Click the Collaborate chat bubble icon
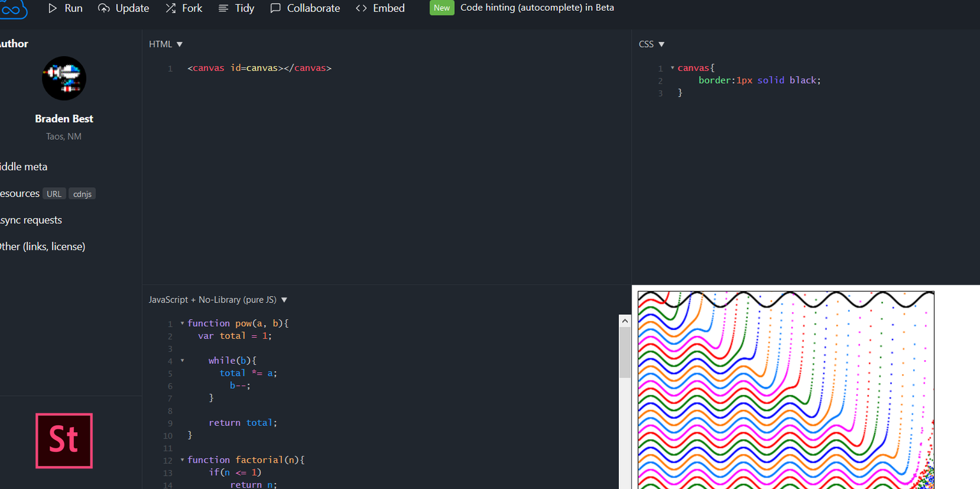Image resolution: width=980 pixels, height=489 pixels. coord(276,8)
